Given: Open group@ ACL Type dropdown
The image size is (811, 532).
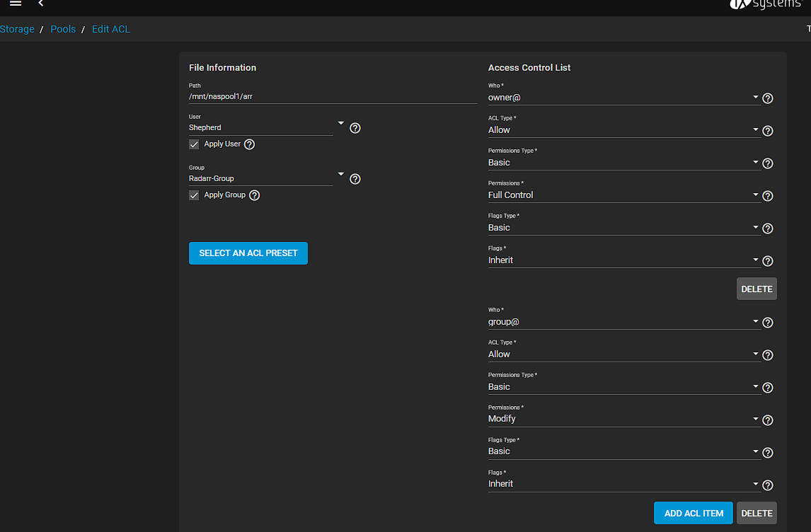Looking at the screenshot, I should point(623,354).
